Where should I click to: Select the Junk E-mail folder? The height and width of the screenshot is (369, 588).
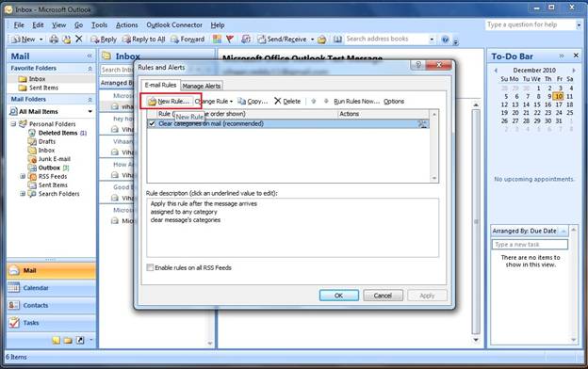[x=50, y=159]
